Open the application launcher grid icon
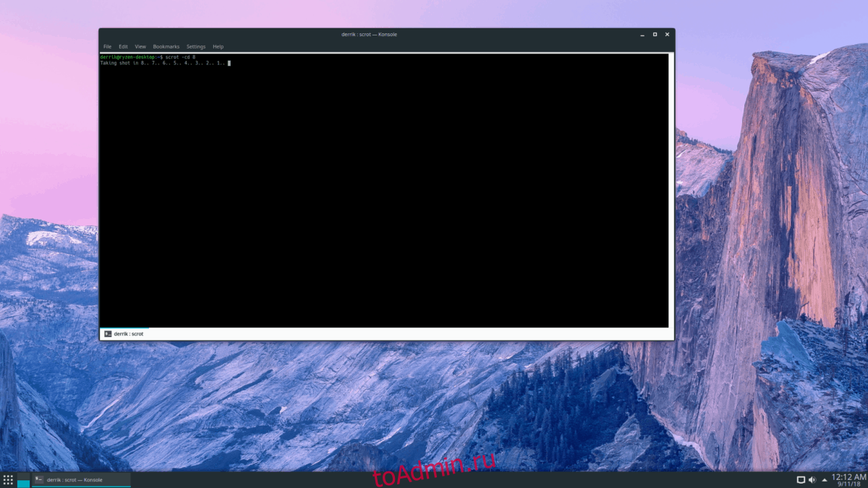 click(x=8, y=480)
